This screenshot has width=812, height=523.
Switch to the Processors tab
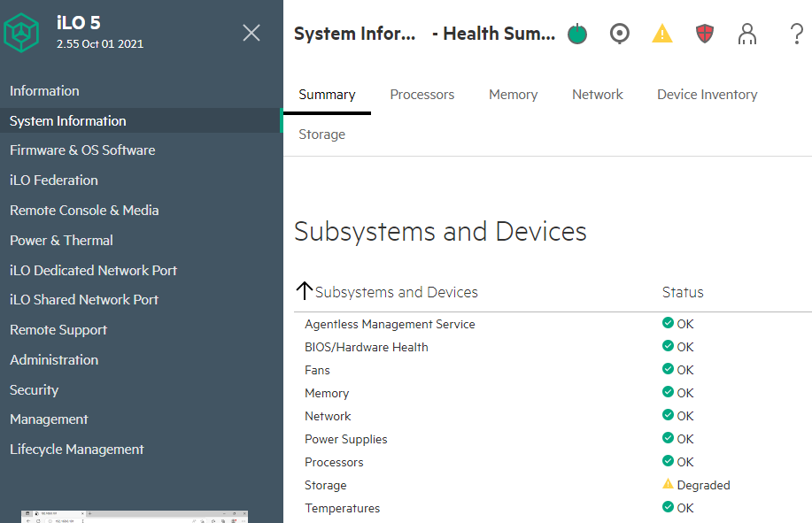coord(422,94)
